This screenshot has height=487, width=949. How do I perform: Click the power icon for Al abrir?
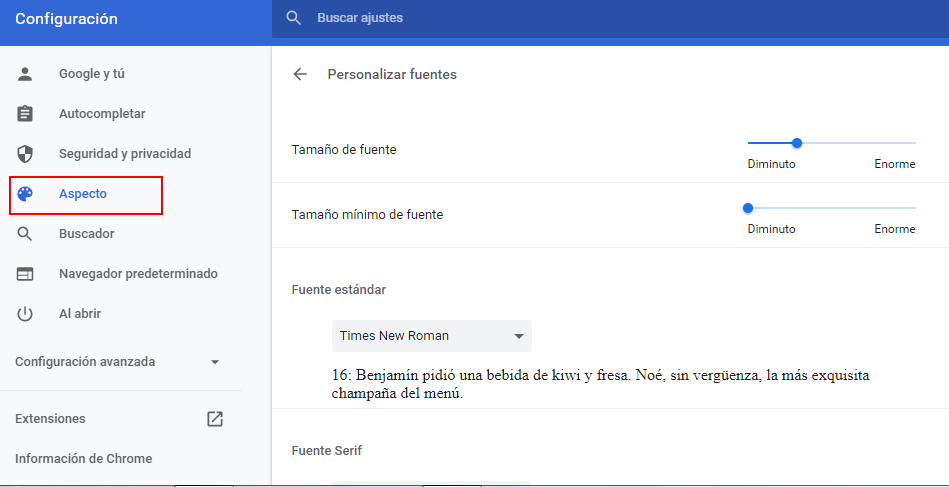point(25,314)
